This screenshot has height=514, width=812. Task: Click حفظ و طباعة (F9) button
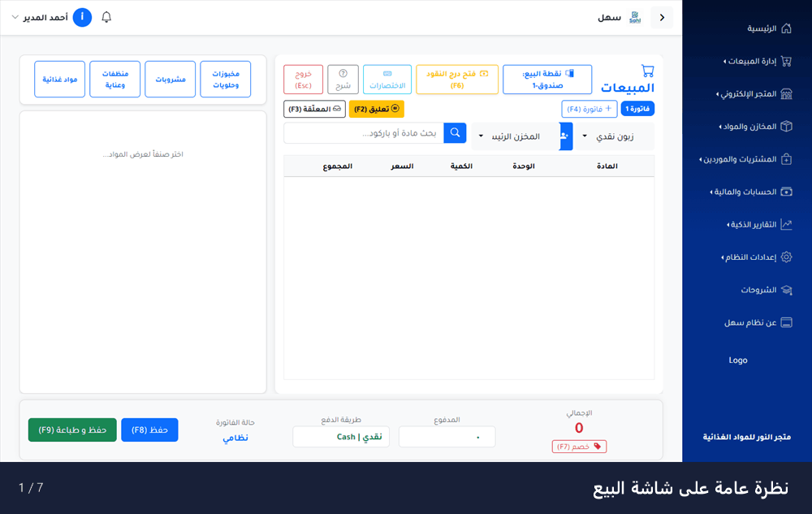point(72,430)
